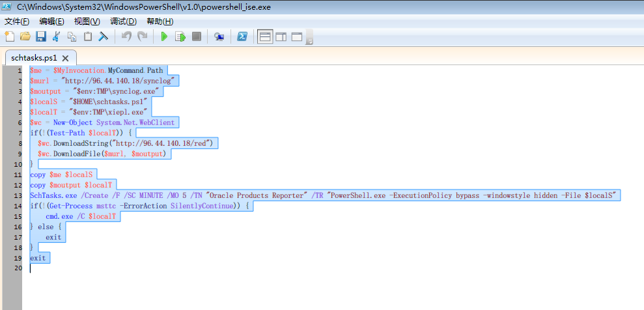644x310 pixels.
Task: Redo edit arrow icon
Action: 142,36
